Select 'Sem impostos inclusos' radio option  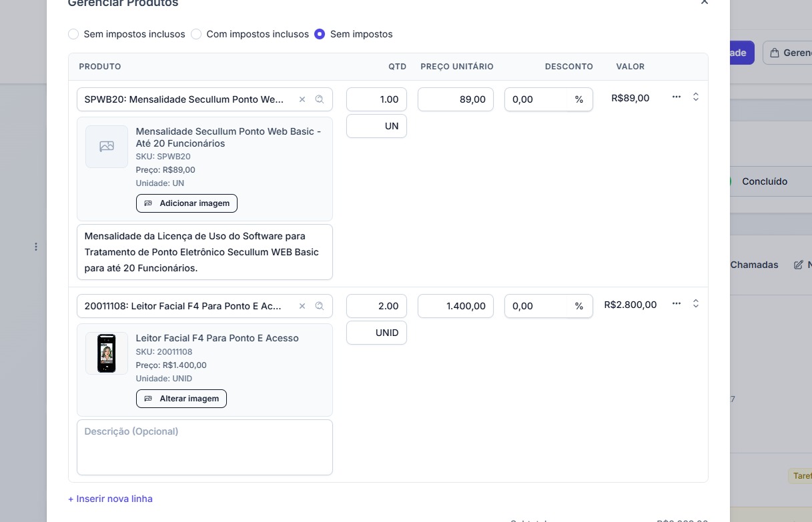point(73,34)
